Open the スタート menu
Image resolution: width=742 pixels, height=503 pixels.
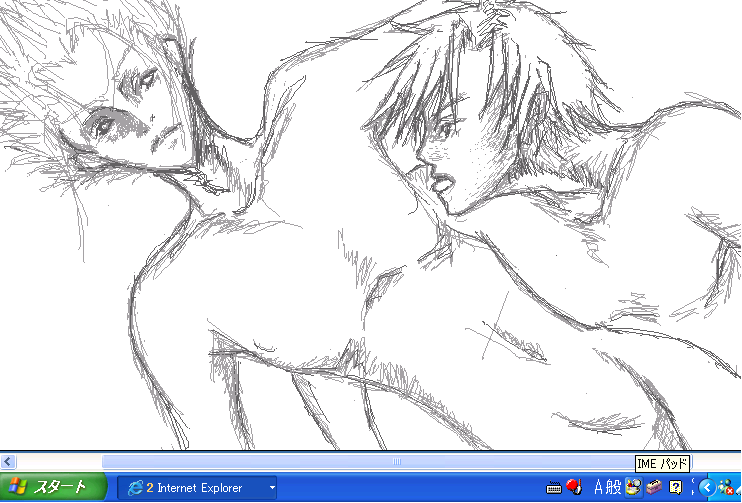(x=53, y=488)
